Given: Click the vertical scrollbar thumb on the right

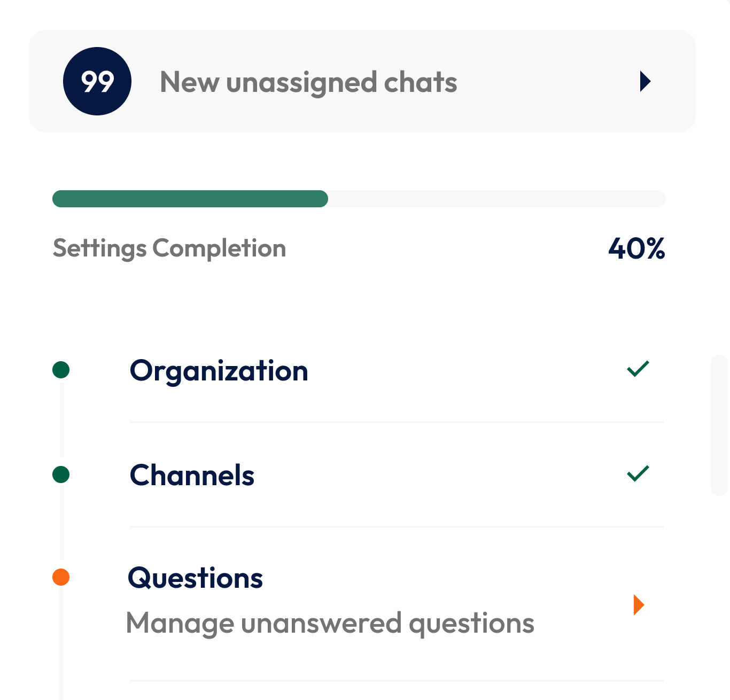Looking at the screenshot, I should (x=719, y=425).
